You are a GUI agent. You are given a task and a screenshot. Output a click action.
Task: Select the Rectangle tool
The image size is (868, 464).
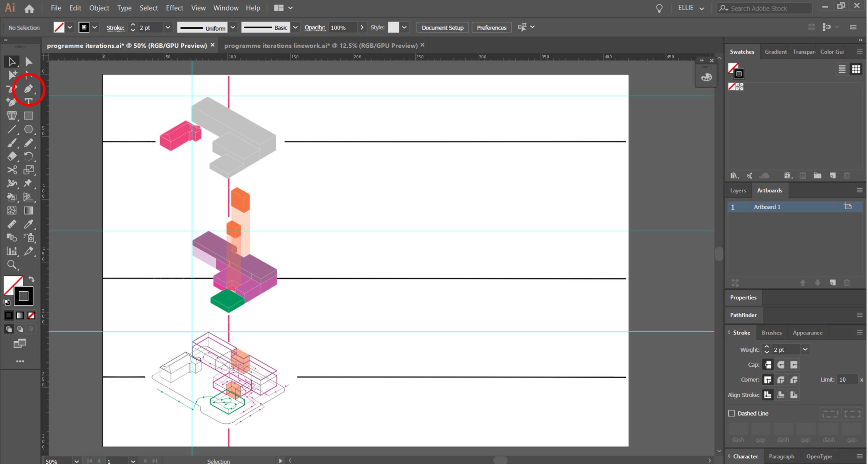tap(28, 116)
